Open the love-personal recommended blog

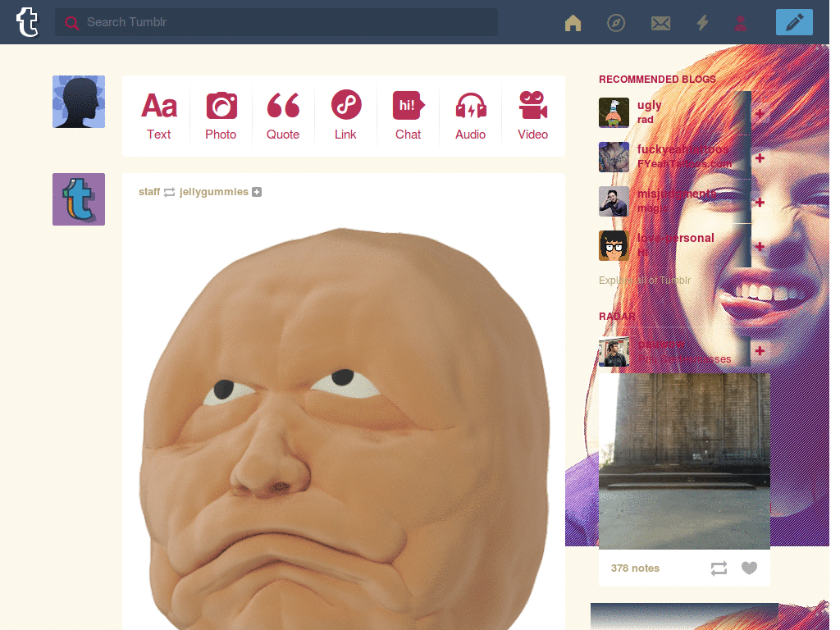click(676, 238)
